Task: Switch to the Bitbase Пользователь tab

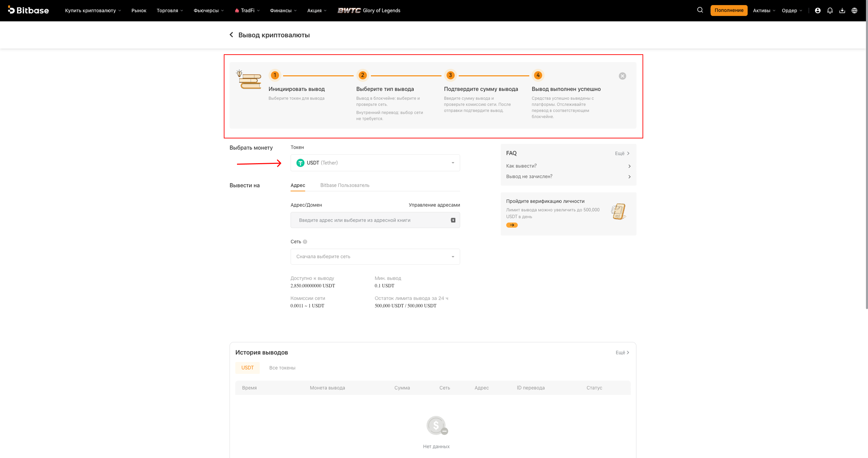Action: coord(345,185)
